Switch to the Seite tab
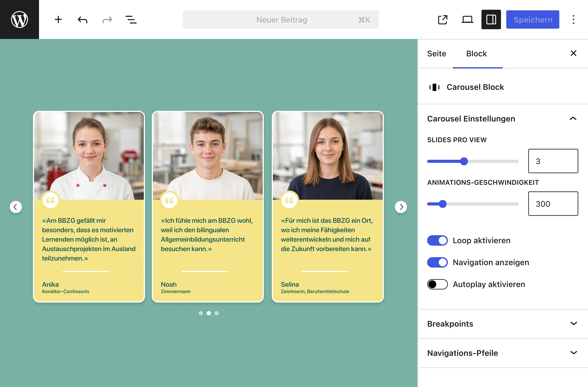 click(437, 53)
